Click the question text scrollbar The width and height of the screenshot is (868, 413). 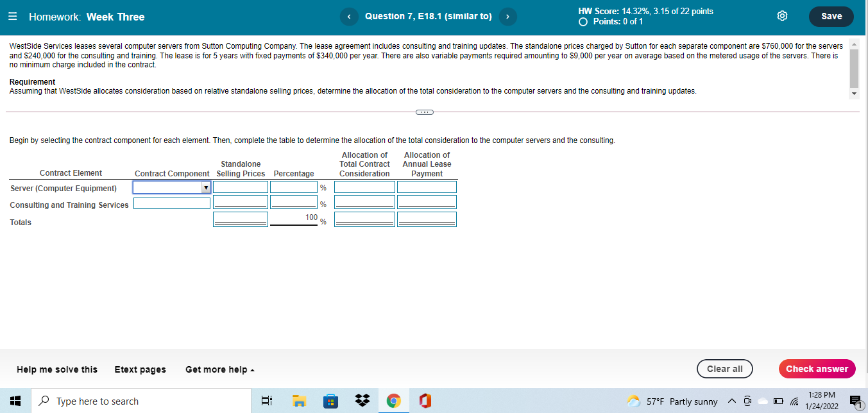[x=853, y=69]
